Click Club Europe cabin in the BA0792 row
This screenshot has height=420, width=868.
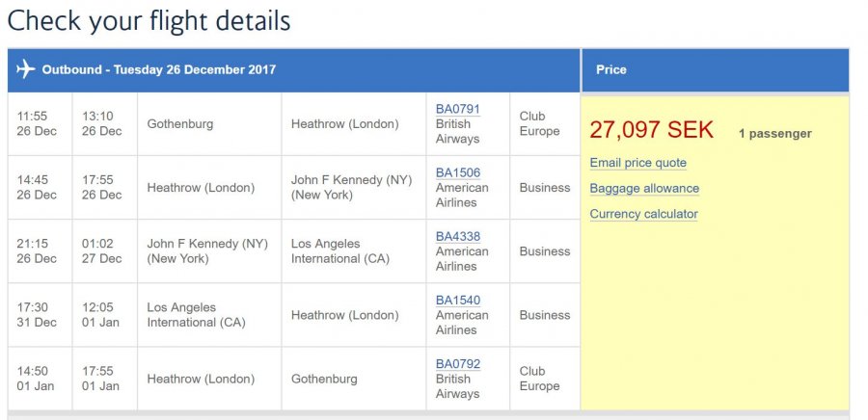pos(539,378)
